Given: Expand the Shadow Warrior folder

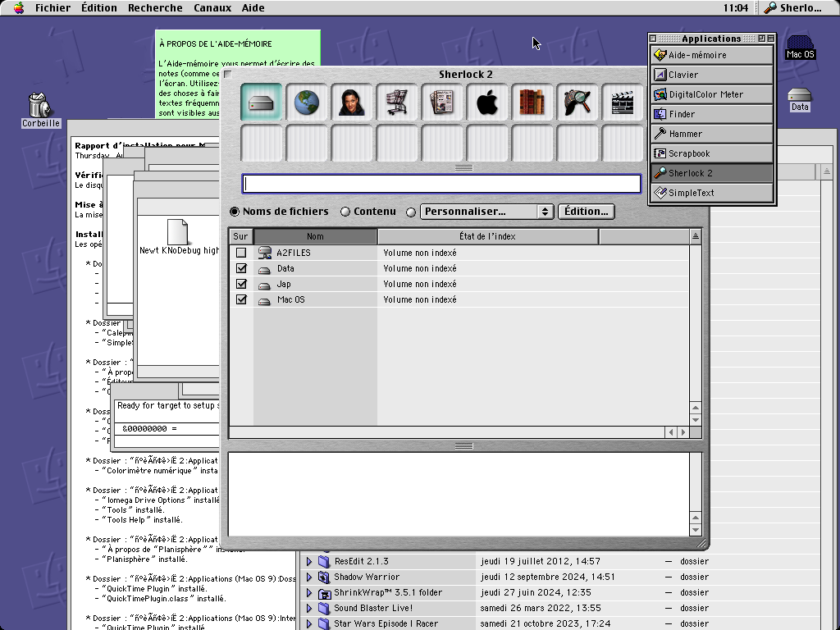Looking at the screenshot, I should click(309, 577).
